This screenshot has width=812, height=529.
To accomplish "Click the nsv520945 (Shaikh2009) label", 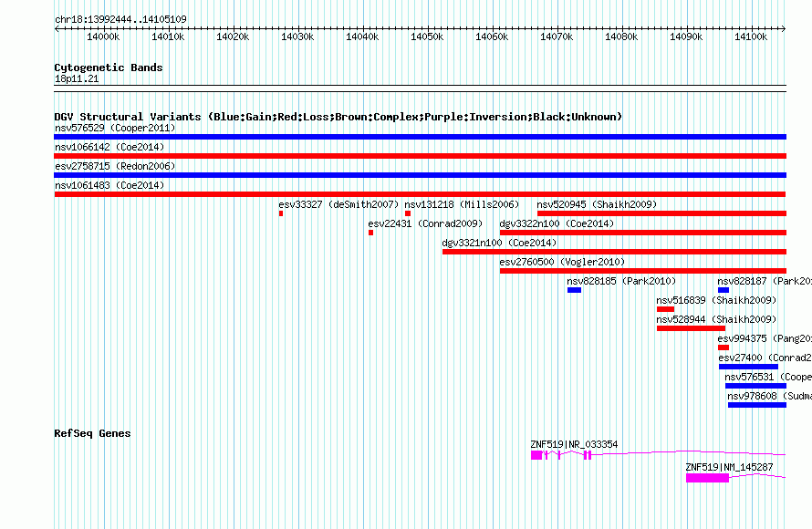I will click(x=597, y=204).
